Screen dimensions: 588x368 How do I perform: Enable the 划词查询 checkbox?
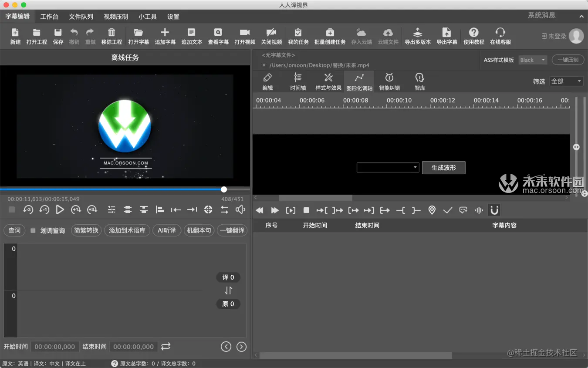pos(33,231)
